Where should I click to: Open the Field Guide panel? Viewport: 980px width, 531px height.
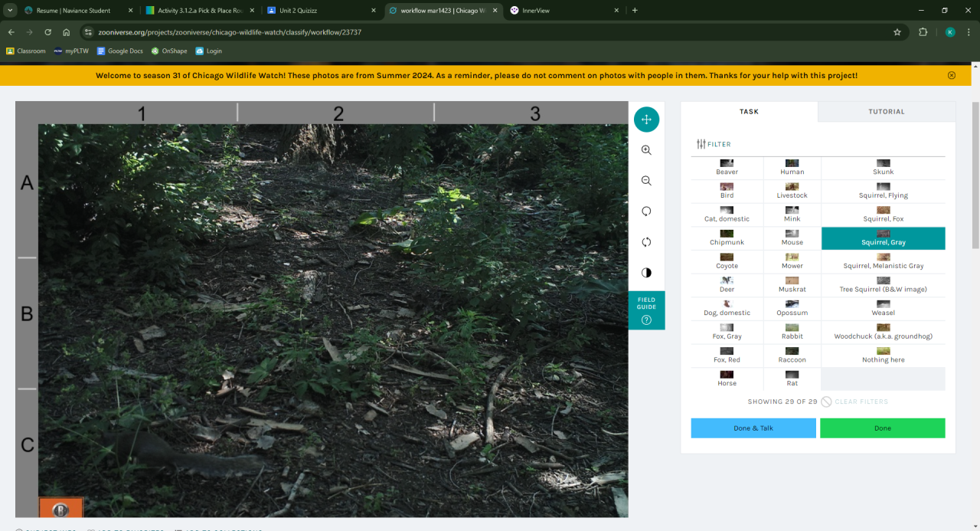point(646,310)
